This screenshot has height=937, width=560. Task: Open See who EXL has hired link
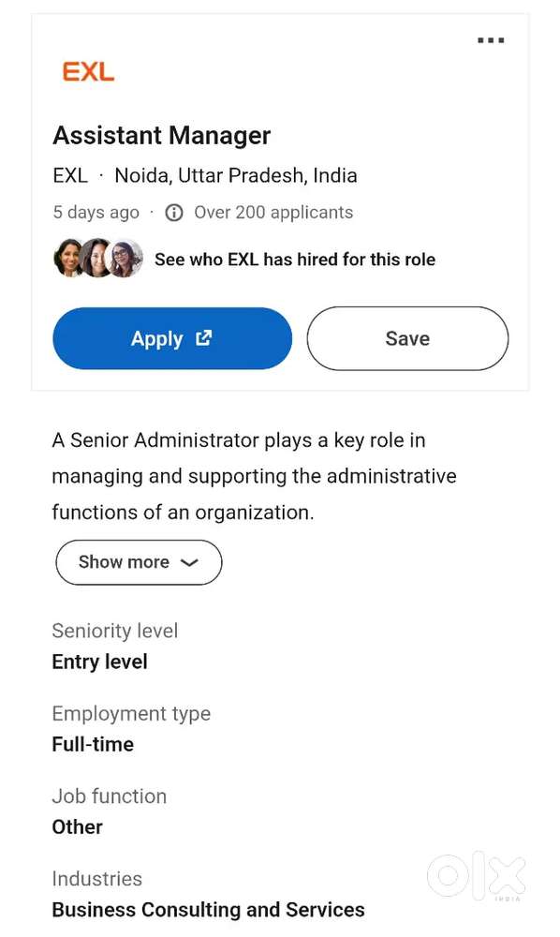point(295,260)
